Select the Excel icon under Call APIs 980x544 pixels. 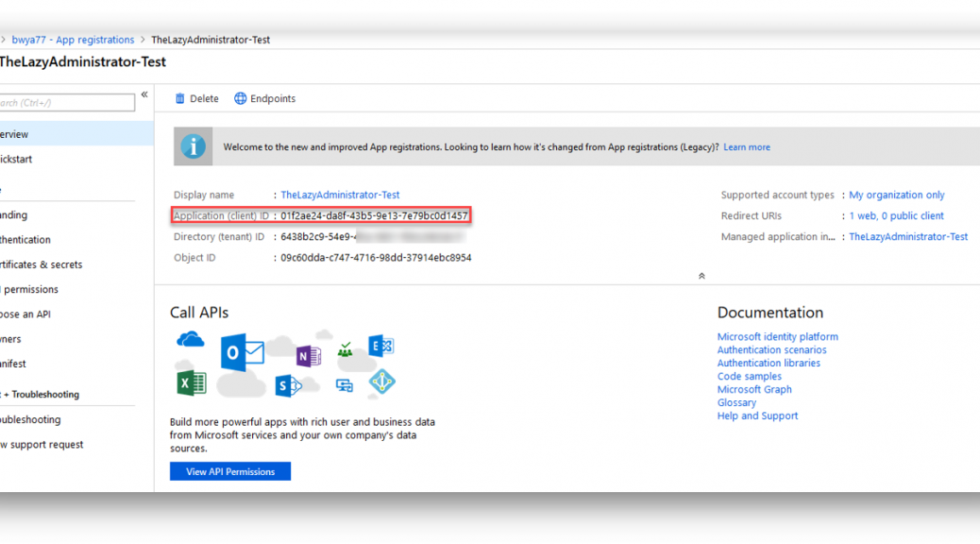click(x=192, y=382)
